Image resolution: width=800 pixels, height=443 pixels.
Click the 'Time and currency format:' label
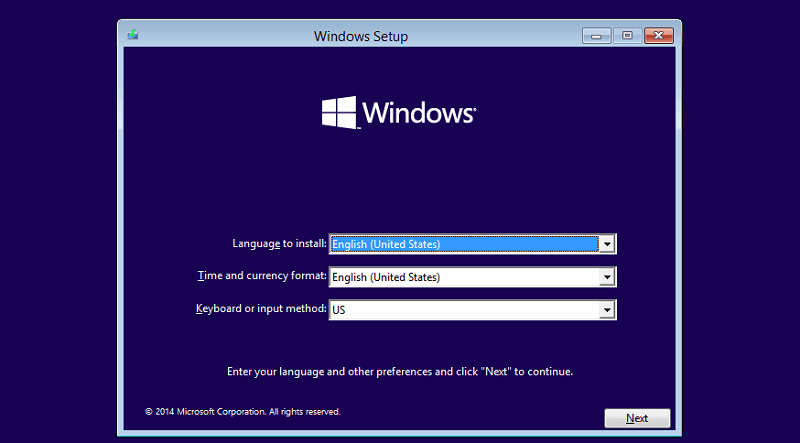[262, 276]
